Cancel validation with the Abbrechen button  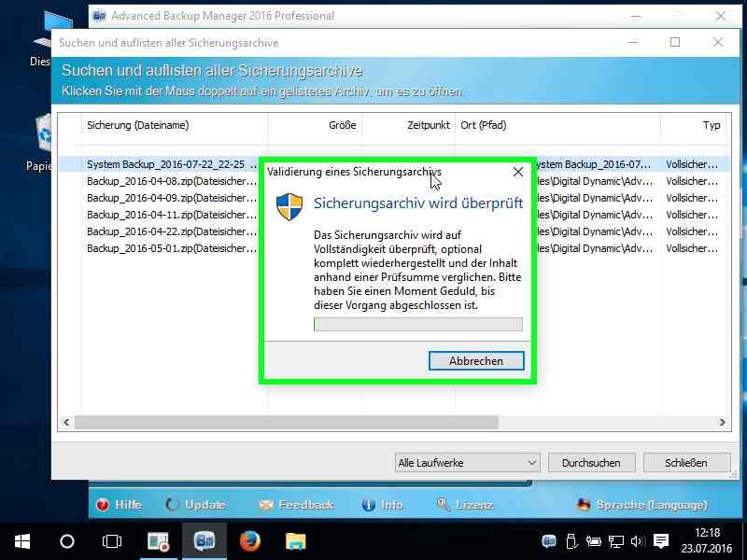click(476, 361)
